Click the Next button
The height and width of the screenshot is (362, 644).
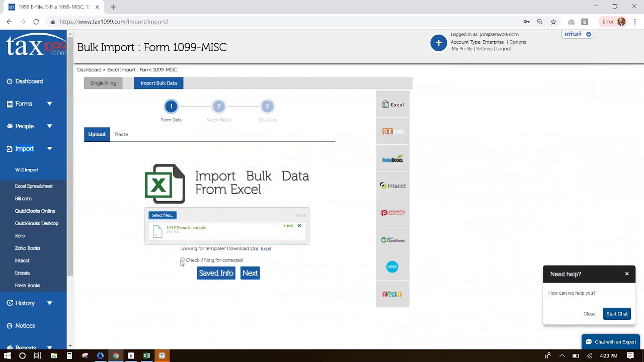[250, 273]
